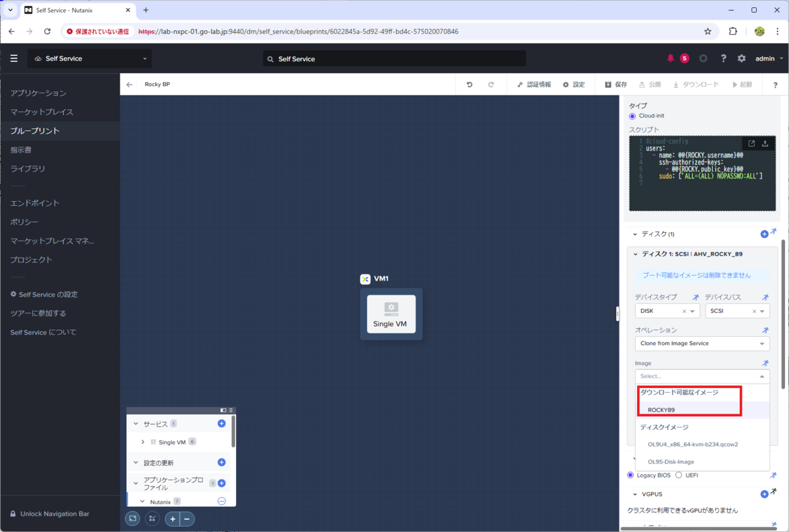Close the Image Select dropdown
Image resolution: width=789 pixels, height=532 pixels.
(x=763, y=376)
